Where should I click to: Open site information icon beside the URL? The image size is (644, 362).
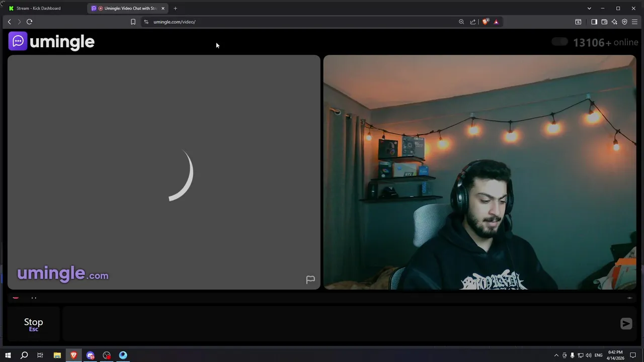(146, 22)
